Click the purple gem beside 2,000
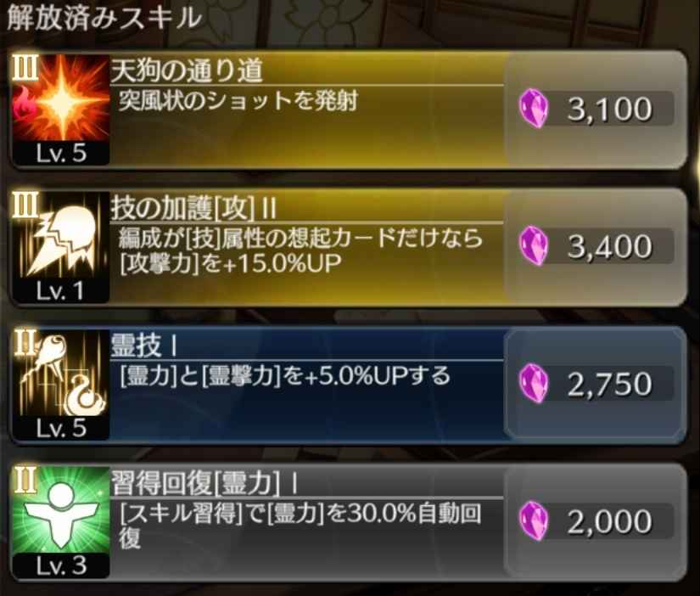The image size is (700, 596). pos(534,521)
